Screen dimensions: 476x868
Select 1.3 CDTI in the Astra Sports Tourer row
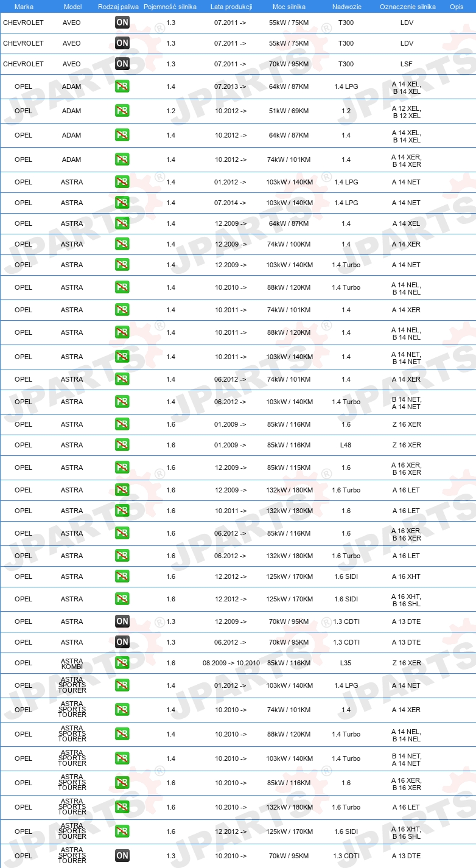pos(346,856)
